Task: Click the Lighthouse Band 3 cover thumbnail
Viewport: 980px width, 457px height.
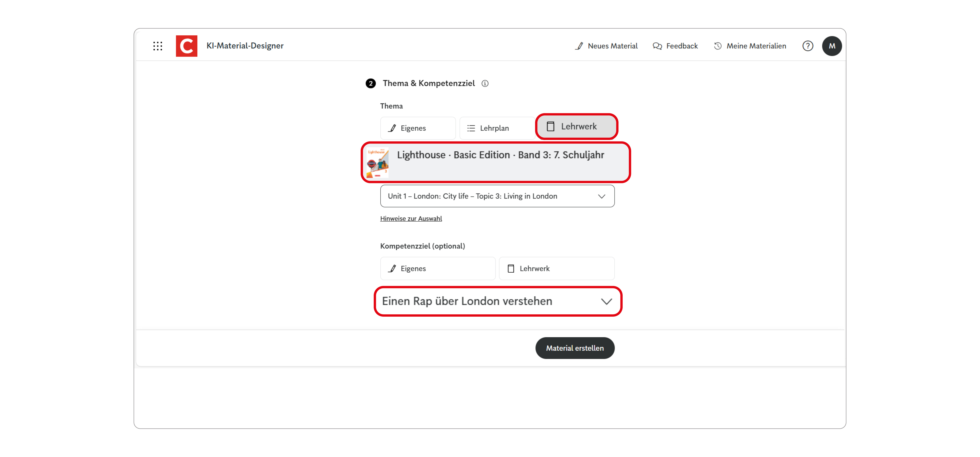Action: pyautogui.click(x=377, y=162)
